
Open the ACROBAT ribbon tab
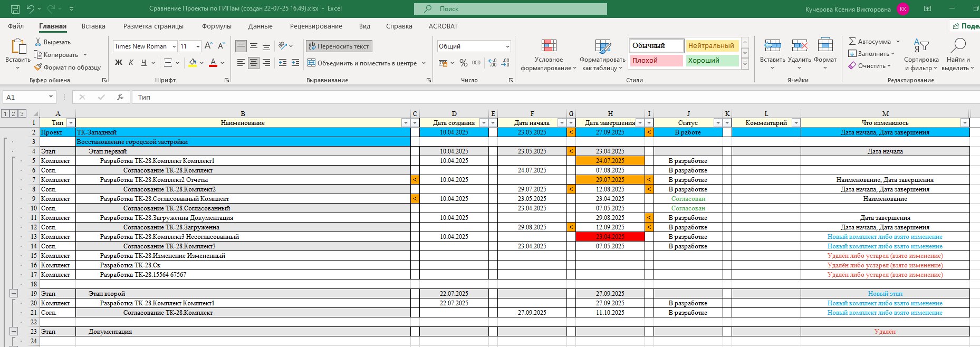443,26
